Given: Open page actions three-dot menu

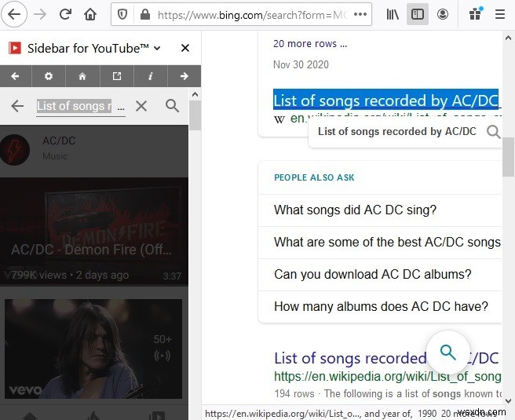Looking at the screenshot, I should 360,14.
